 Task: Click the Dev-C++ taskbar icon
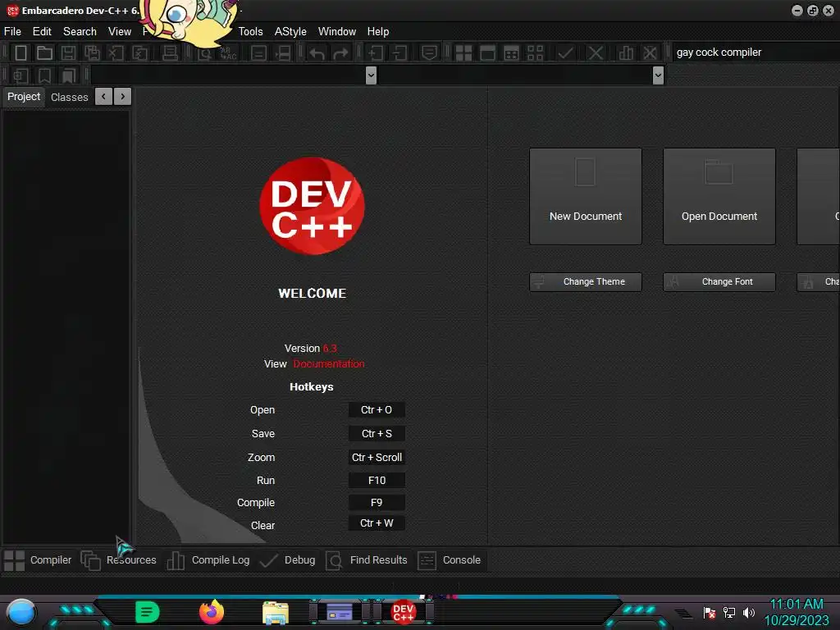point(404,612)
